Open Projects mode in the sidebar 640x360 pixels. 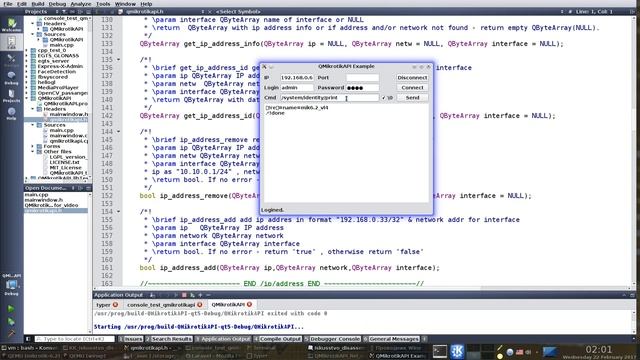11,96
